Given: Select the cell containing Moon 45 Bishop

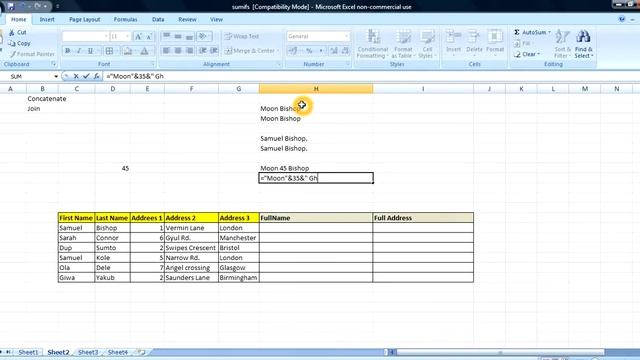Looking at the screenshot, I should coord(316,168).
